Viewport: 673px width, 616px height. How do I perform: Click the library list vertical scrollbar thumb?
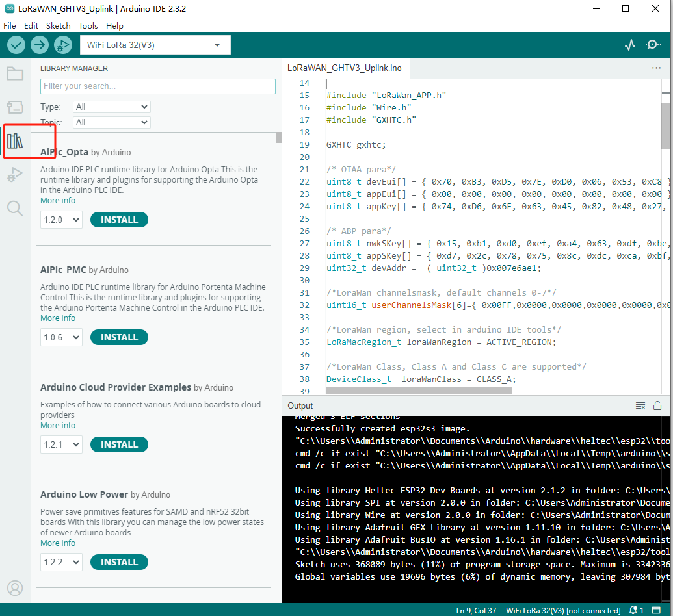[279, 138]
